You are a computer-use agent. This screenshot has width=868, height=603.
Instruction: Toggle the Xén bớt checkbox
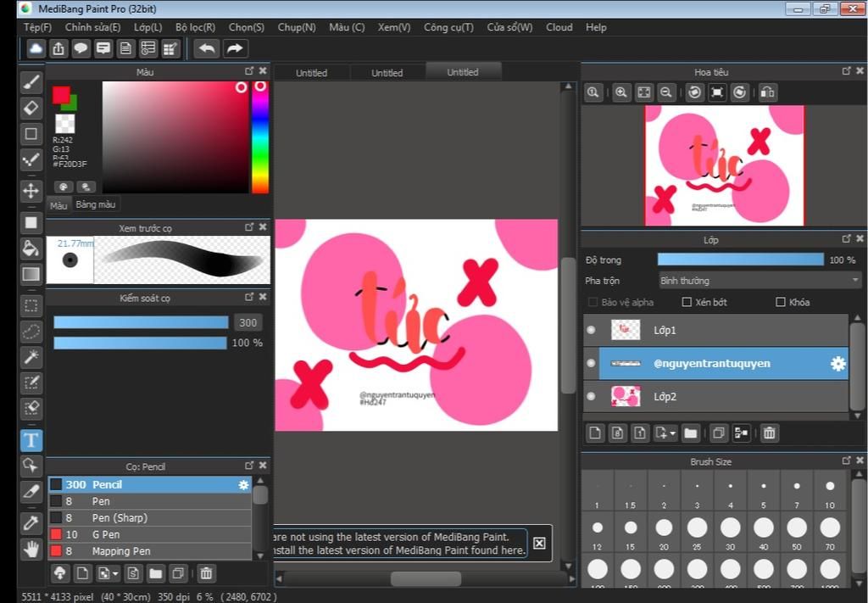pyautogui.click(x=687, y=302)
